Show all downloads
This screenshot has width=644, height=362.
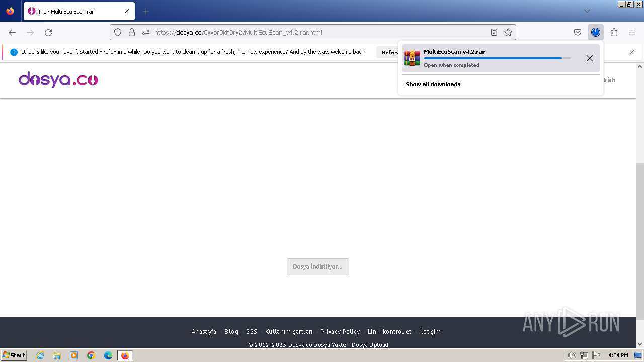[433, 84]
